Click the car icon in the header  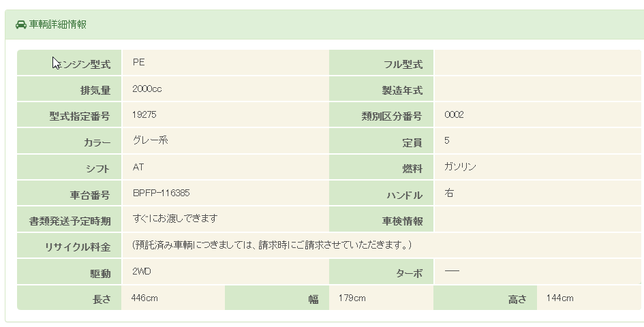point(20,25)
